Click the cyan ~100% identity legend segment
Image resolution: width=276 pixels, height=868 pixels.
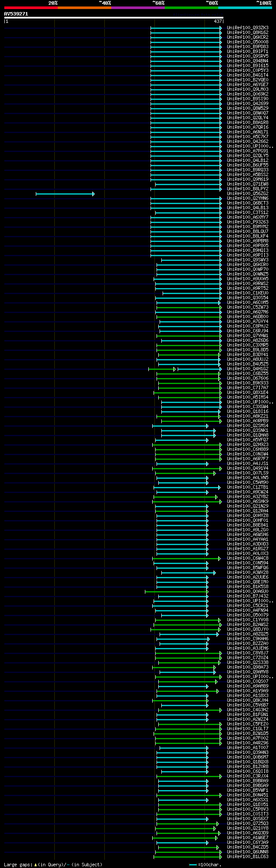coord(245,8)
